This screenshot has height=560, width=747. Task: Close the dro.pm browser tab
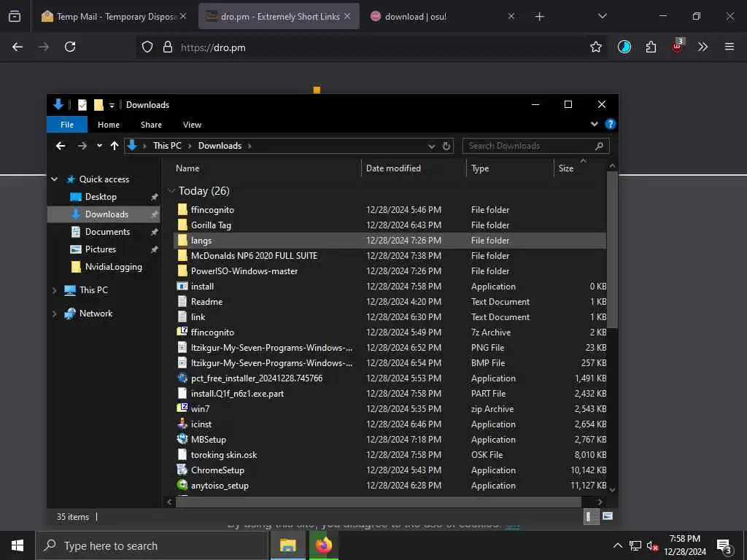pos(347,16)
